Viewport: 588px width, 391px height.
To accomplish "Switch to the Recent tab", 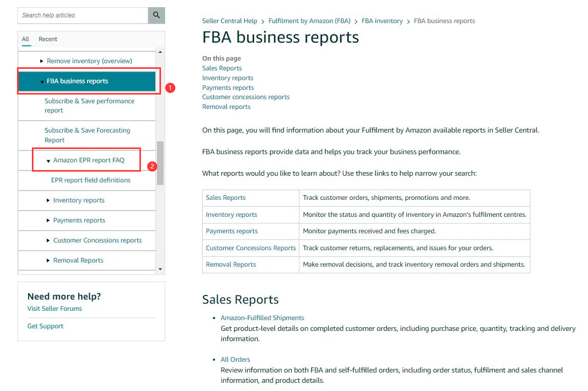I will pos(48,39).
